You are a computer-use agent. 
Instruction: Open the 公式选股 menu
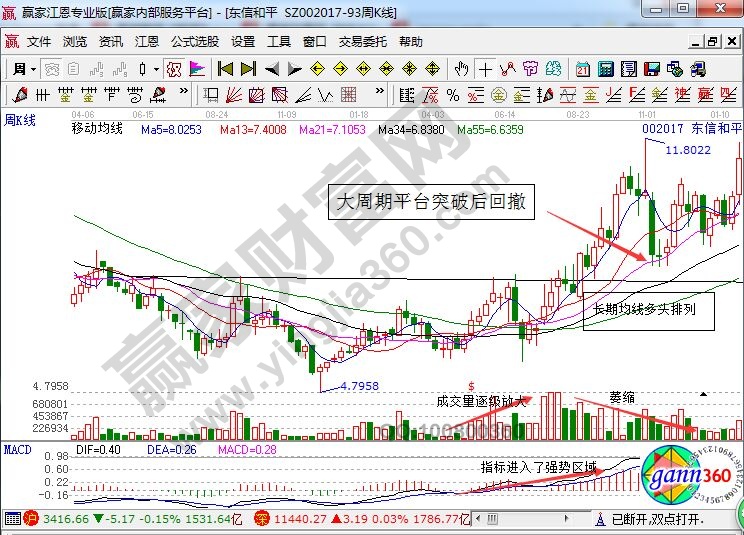click(x=194, y=42)
